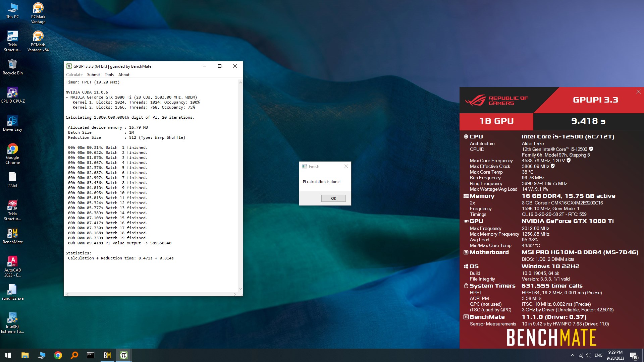The width and height of the screenshot is (644, 362).
Task: Open the PCMark Vantage desktop shortcut
Action: click(x=38, y=13)
